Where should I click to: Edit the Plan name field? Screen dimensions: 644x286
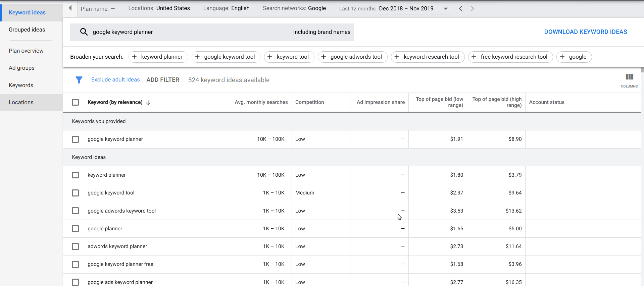point(98,9)
